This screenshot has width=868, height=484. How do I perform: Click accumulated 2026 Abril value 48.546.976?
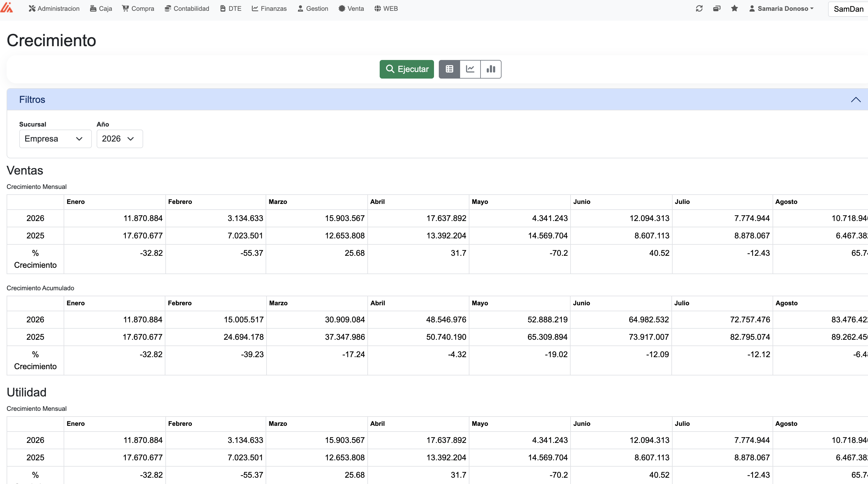point(446,319)
